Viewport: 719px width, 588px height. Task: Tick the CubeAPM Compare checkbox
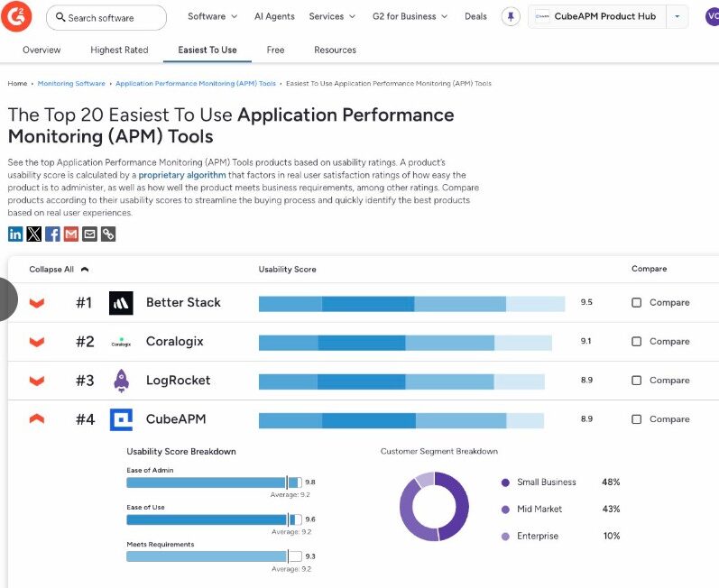point(636,419)
